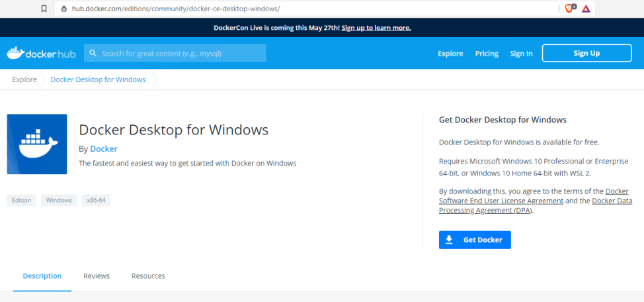Click the padlock site security icon

pyautogui.click(x=64, y=9)
